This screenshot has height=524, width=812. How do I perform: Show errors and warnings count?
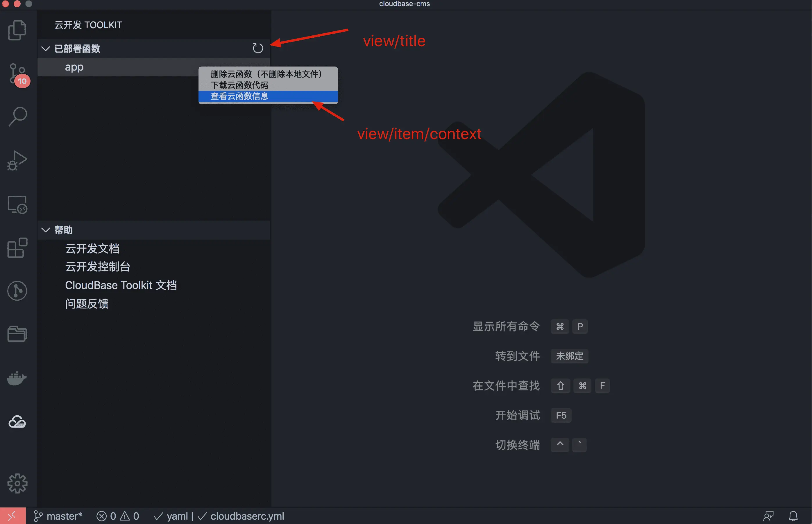(118, 516)
